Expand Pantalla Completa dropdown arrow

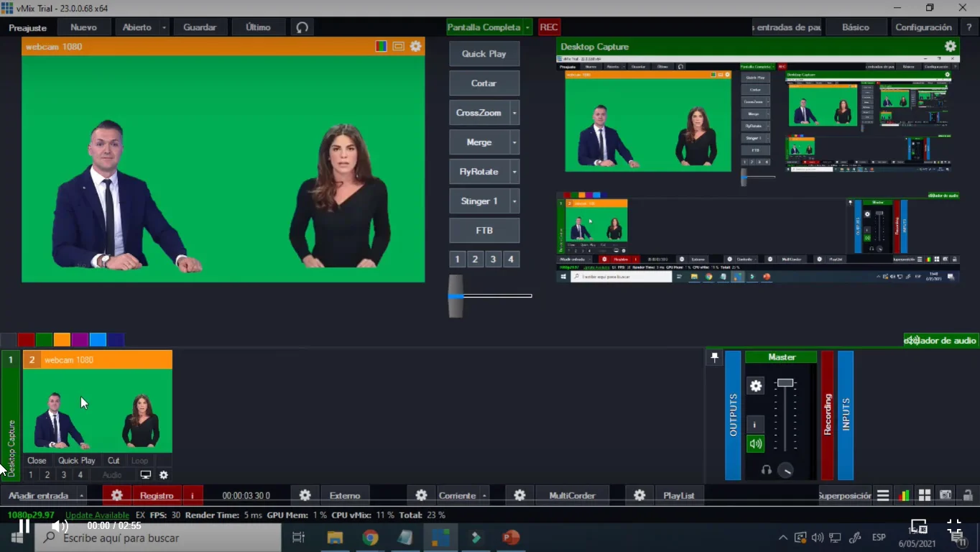pos(528,27)
